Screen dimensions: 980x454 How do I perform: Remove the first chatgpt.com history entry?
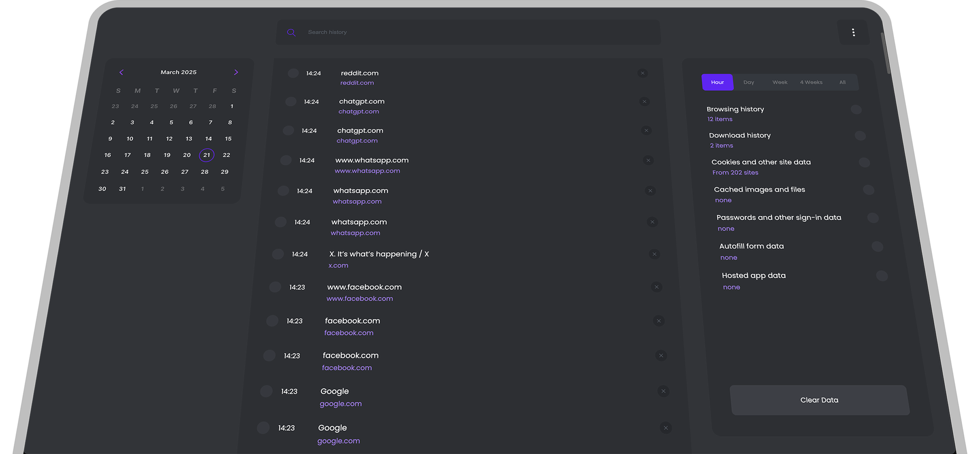[x=644, y=102]
